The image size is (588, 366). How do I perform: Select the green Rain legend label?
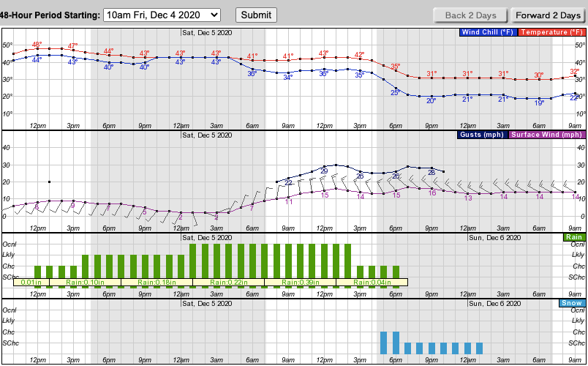tap(572, 237)
